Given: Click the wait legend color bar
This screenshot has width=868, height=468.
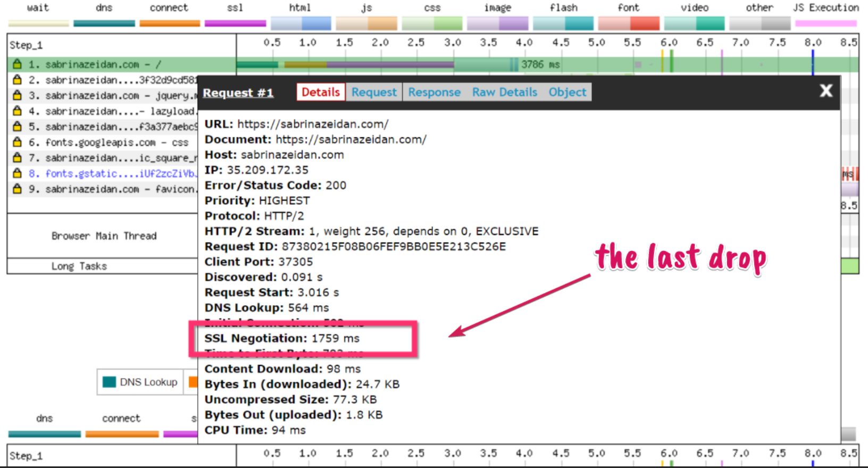Looking at the screenshot, I should tap(38, 23).
